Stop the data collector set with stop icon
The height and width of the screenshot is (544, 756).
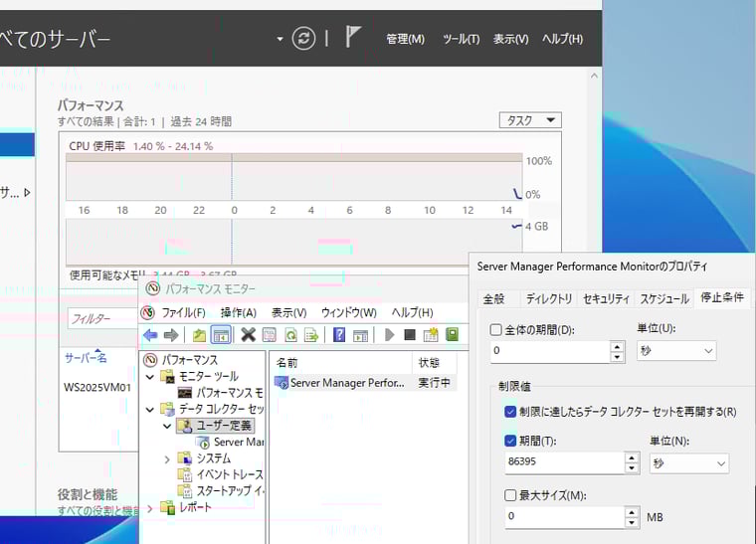coord(410,335)
